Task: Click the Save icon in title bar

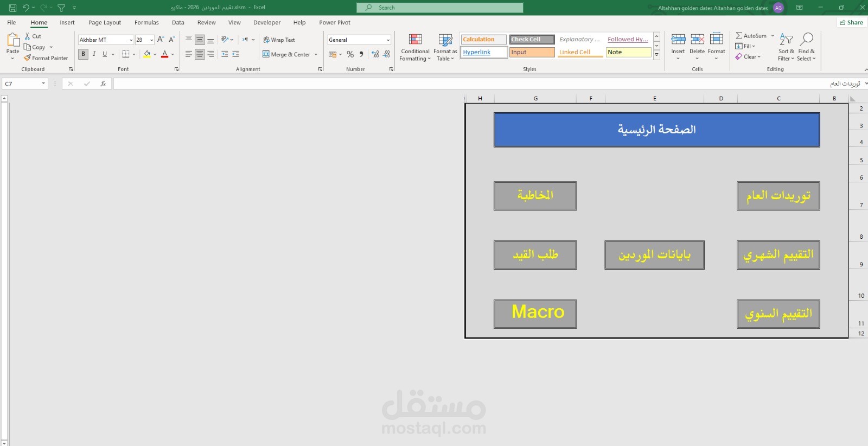Action: coord(12,8)
